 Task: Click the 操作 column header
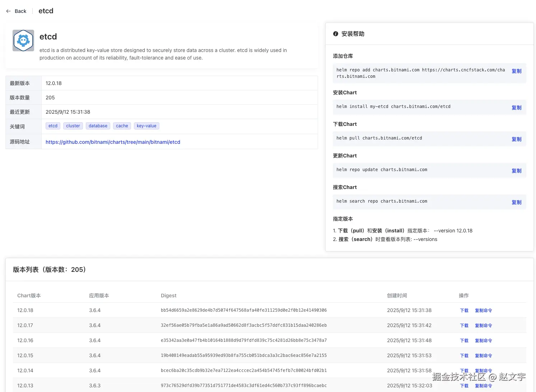pos(464,296)
